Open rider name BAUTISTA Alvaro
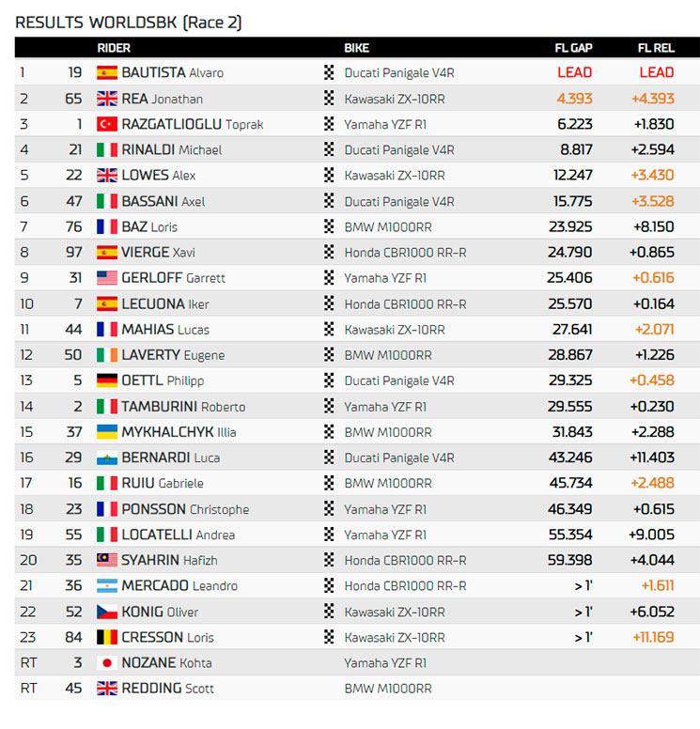This screenshot has width=700, height=729. [172, 72]
